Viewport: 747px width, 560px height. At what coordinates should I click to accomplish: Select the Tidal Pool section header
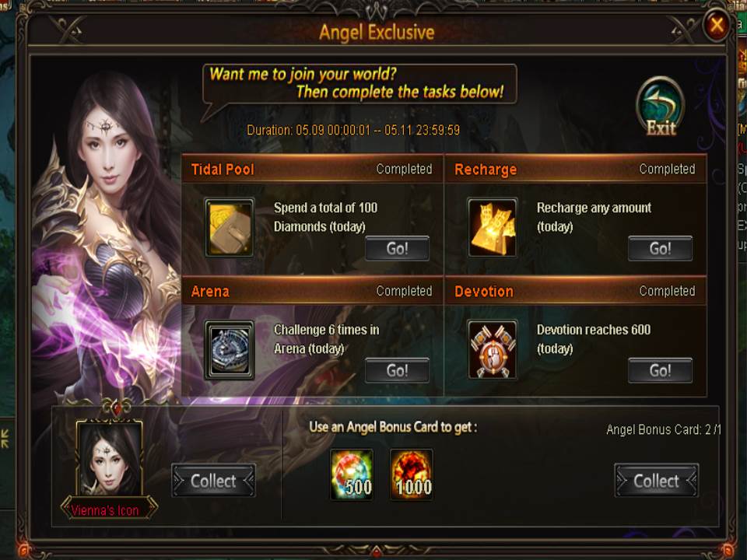point(313,169)
